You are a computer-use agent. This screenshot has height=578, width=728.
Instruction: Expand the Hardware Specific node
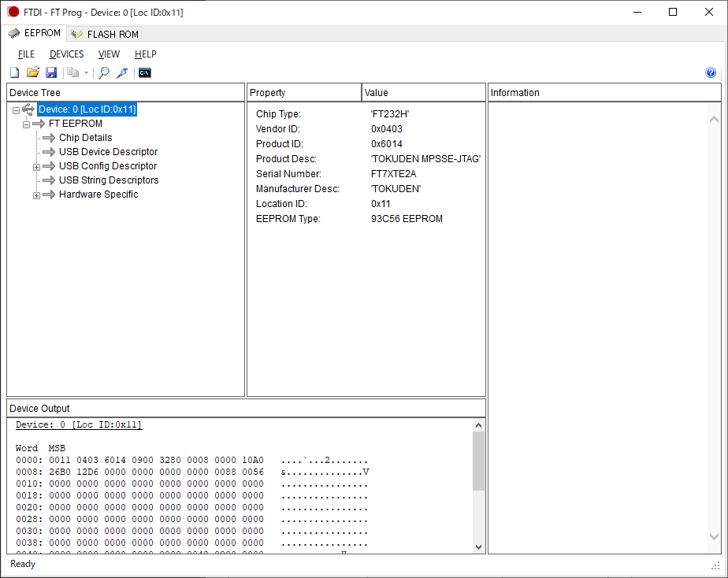[36, 195]
